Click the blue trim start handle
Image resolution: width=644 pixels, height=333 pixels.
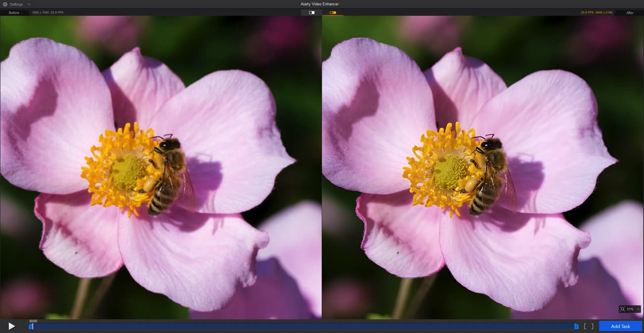click(31, 326)
